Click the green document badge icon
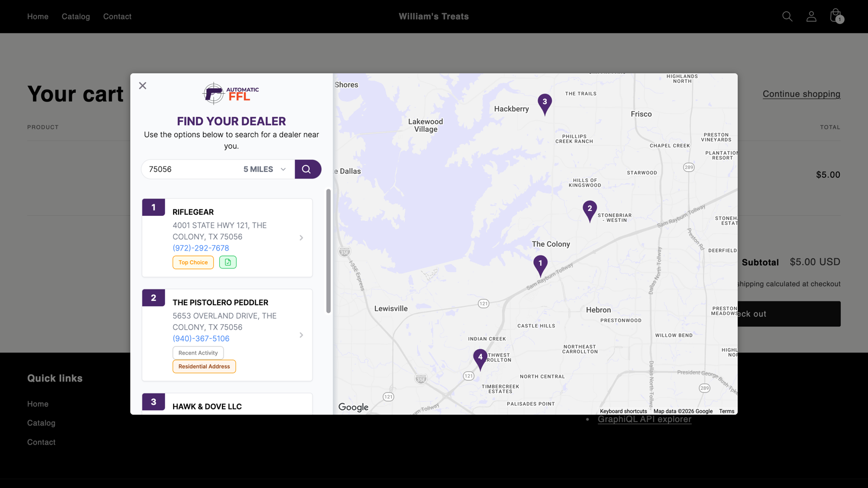Image resolution: width=868 pixels, height=488 pixels. (x=228, y=262)
